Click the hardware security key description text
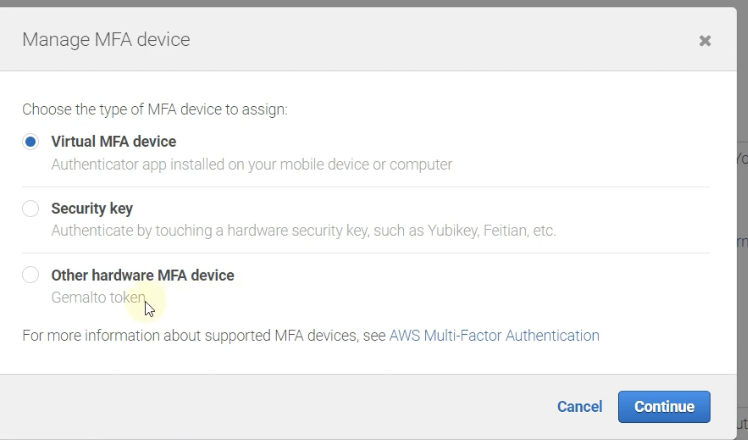748x440 pixels. point(303,231)
